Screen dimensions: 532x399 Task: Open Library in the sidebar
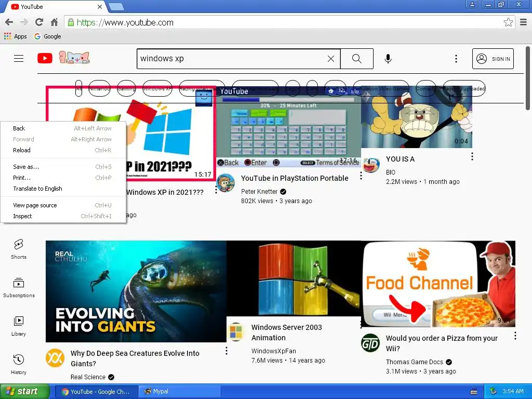(x=19, y=326)
